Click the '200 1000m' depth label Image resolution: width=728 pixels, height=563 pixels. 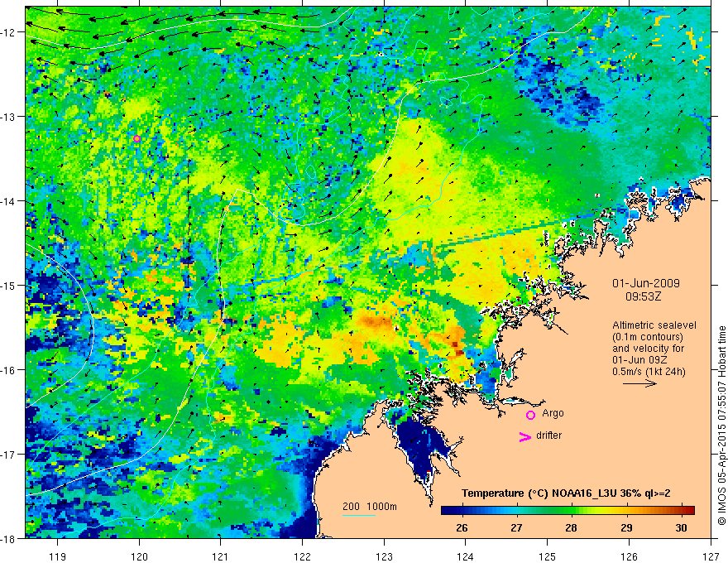click(x=370, y=507)
